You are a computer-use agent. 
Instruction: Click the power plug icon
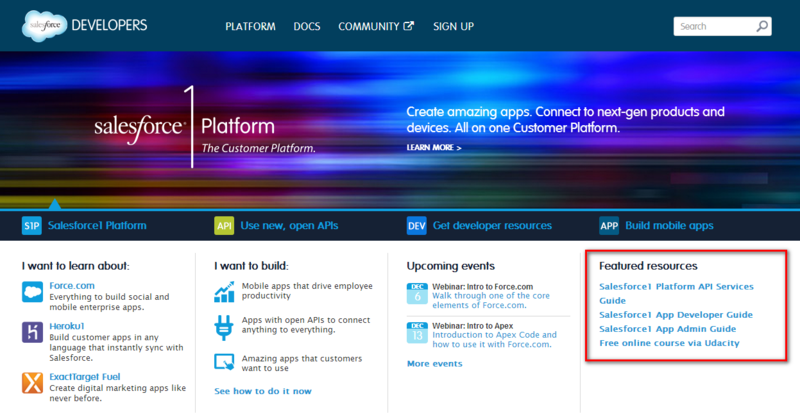[x=224, y=328]
